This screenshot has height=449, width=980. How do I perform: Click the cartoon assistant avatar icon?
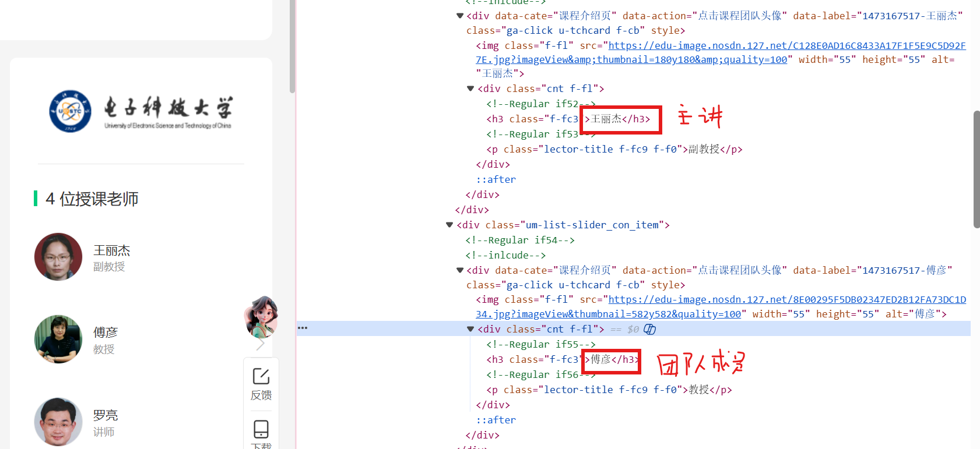[x=261, y=316]
